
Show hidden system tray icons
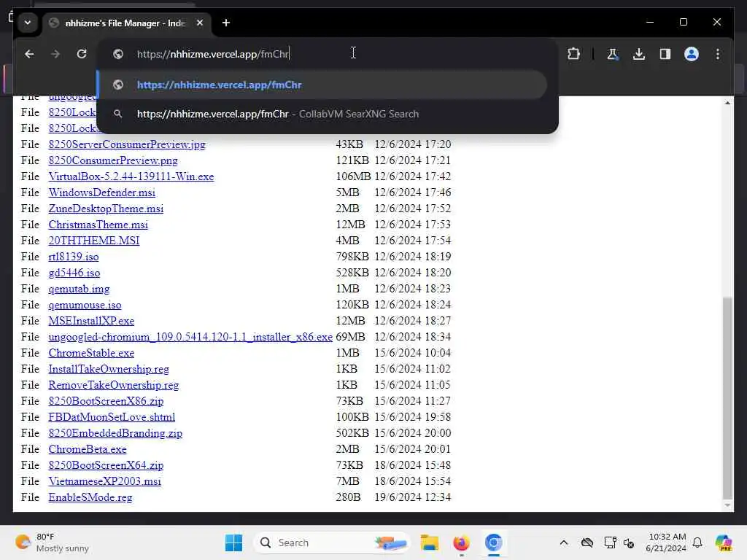[564, 542]
